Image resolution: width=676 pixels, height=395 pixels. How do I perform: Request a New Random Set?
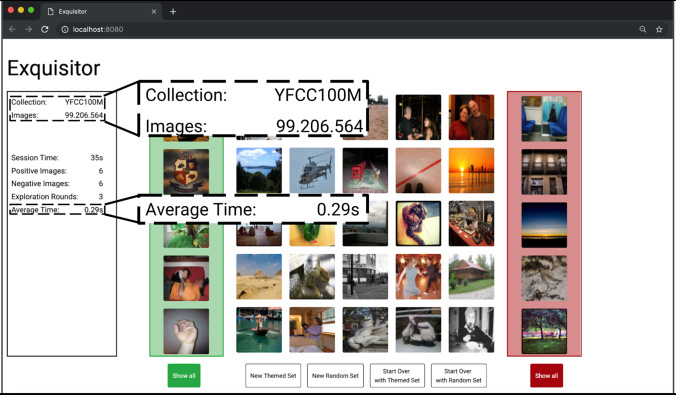[335, 376]
